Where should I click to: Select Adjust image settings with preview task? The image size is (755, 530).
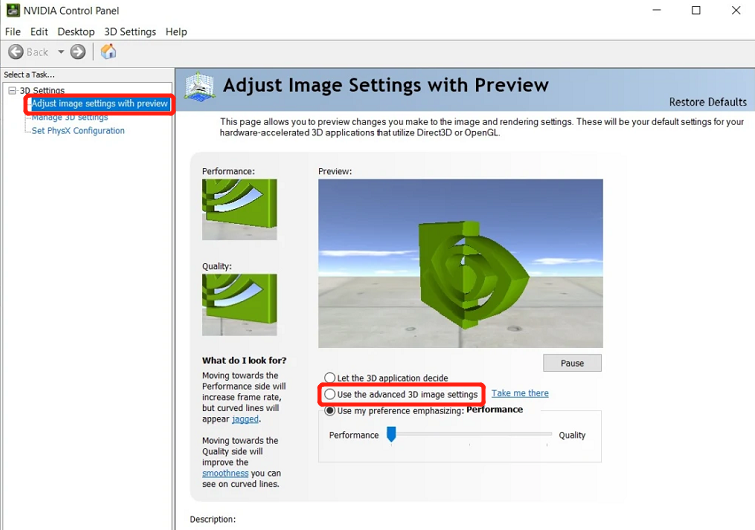100,103
